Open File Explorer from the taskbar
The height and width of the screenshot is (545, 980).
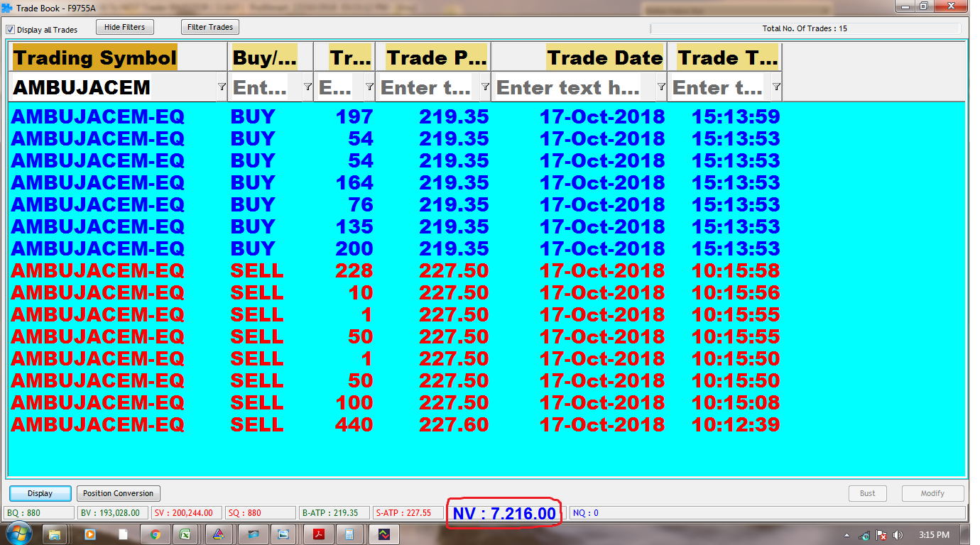tap(55, 534)
